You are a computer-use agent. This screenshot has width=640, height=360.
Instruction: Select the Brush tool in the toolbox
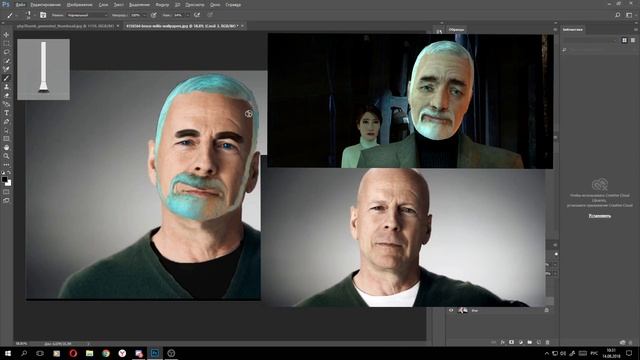point(6,78)
